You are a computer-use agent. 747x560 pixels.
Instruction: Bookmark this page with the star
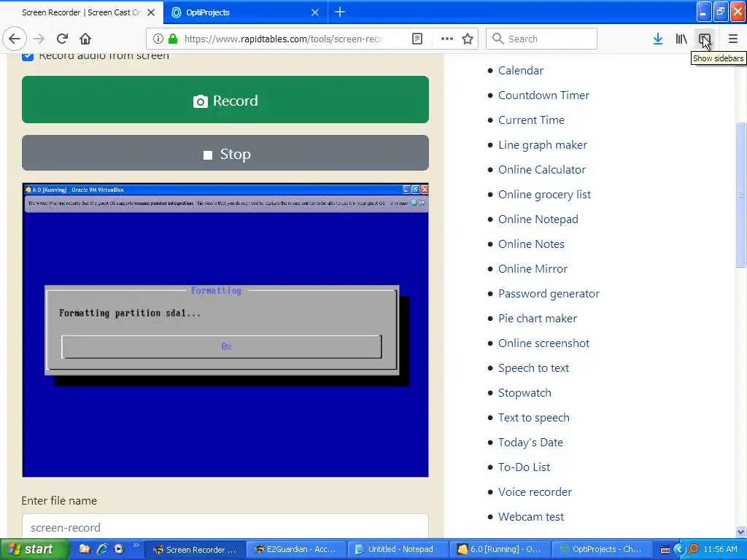[x=468, y=39]
